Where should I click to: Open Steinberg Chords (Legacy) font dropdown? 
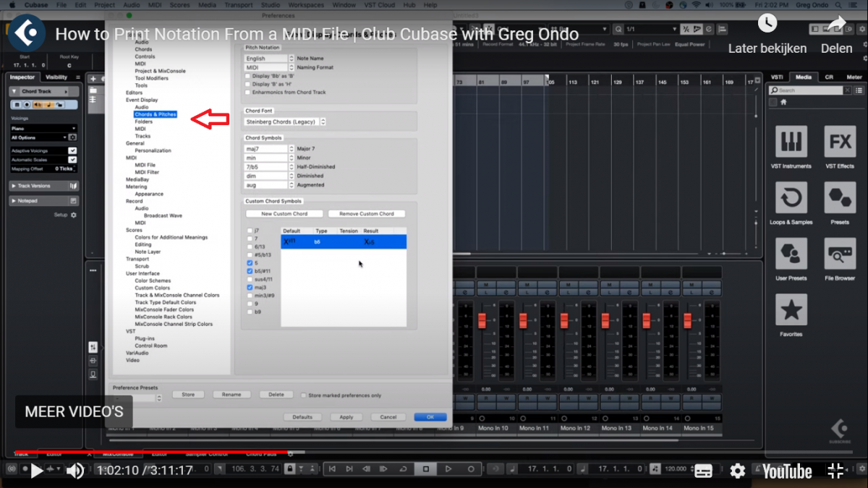tap(285, 121)
